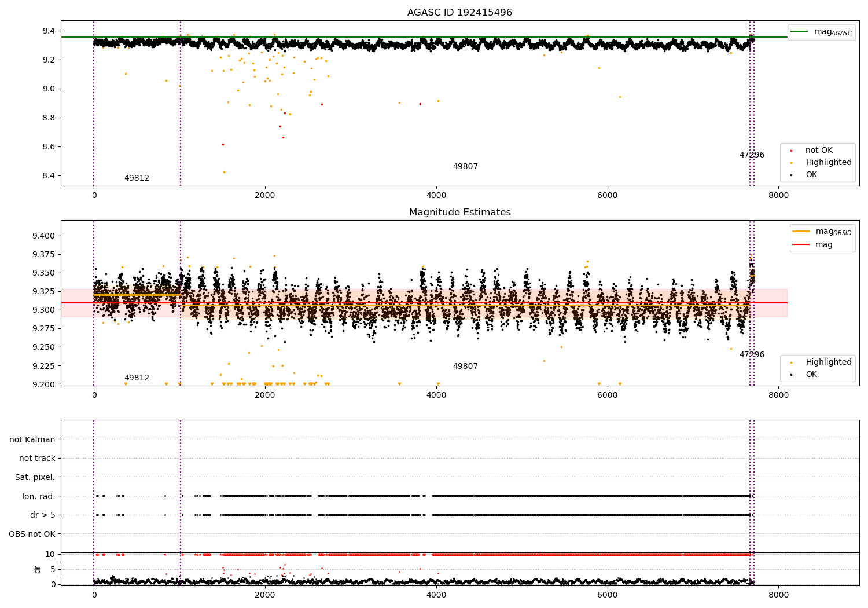The width and height of the screenshot is (868, 608).
Task: Click the 'Ion. rad.' axis label
Action: 39,496
